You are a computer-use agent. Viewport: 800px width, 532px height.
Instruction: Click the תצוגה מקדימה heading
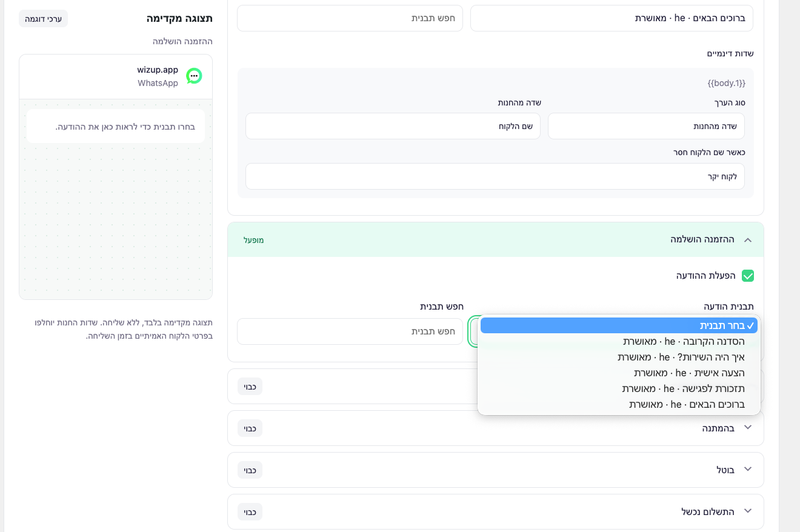click(x=179, y=18)
